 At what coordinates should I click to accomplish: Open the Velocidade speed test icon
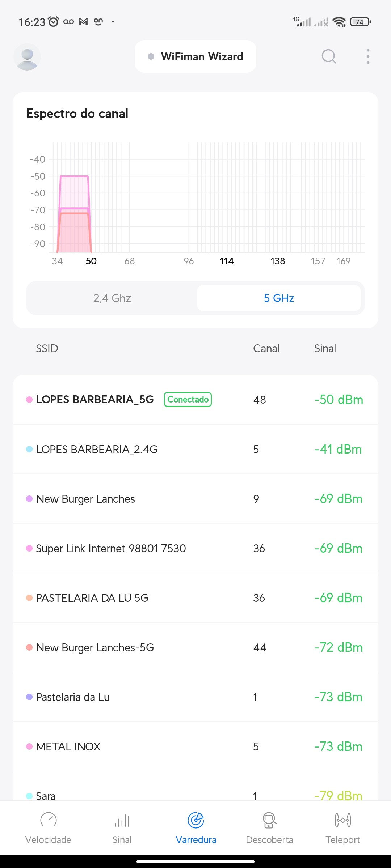point(48,820)
